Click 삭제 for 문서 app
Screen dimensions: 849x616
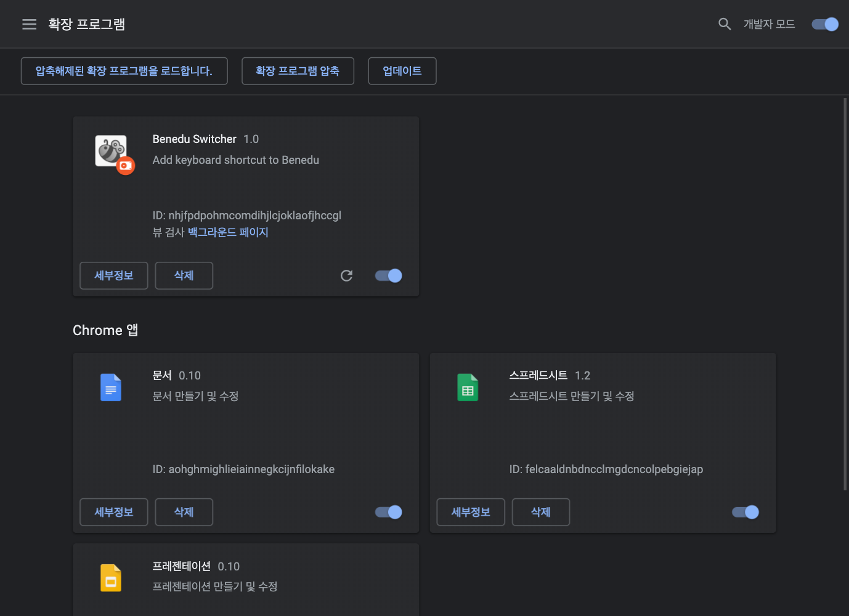(184, 512)
